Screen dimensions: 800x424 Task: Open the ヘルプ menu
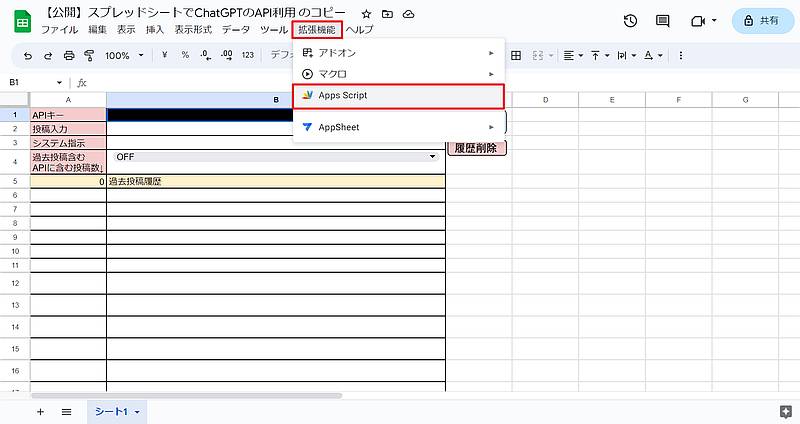pyautogui.click(x=360, y=30)
